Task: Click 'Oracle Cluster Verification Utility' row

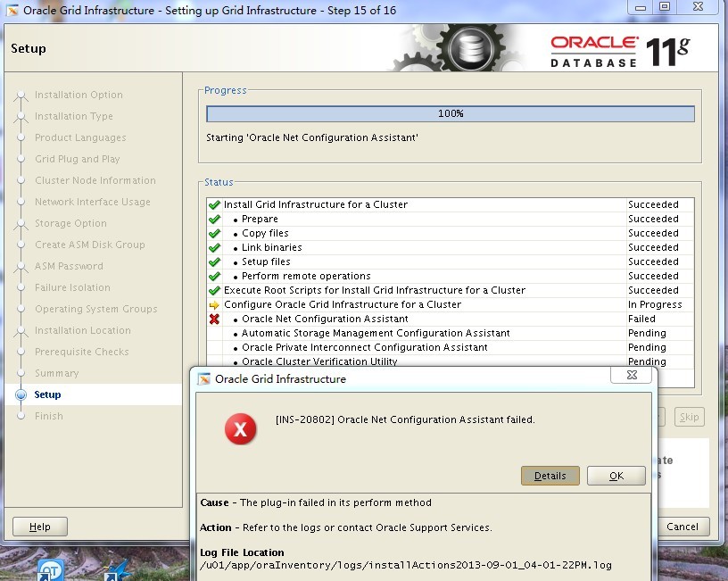Action: (x=451, y=361)
